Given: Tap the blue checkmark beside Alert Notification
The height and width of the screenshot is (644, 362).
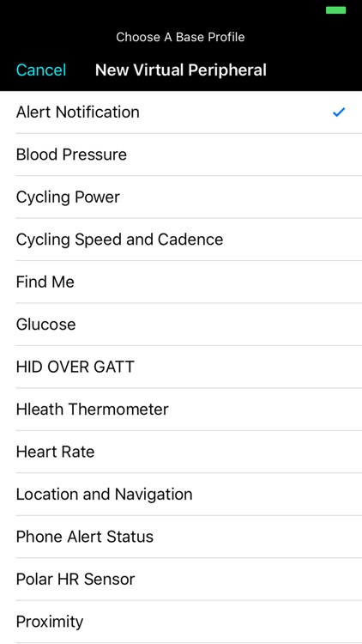Looking at the screenshot, I should [x=339, y=112].
